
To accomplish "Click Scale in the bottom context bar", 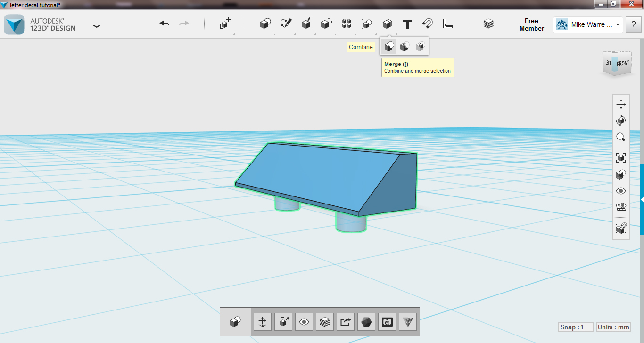I will click(283, 322).
